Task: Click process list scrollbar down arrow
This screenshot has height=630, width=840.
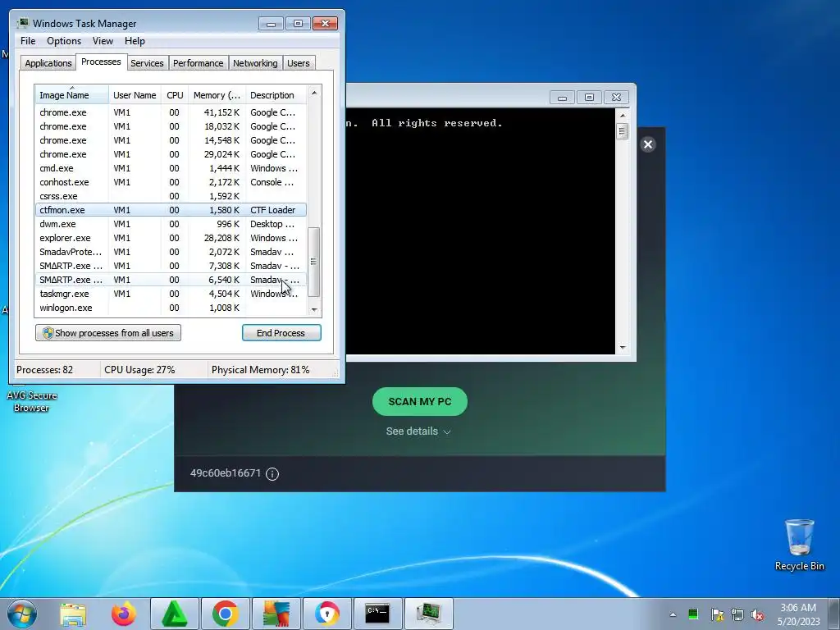Action: 314,309
